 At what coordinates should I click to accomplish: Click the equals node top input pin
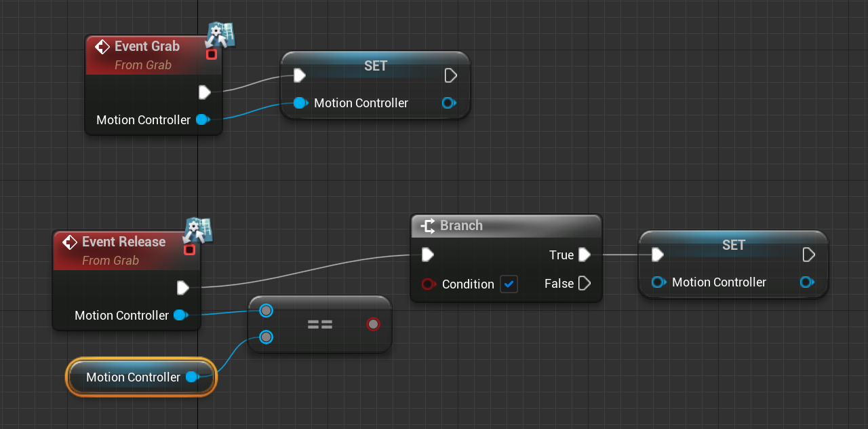click(266, 311)
